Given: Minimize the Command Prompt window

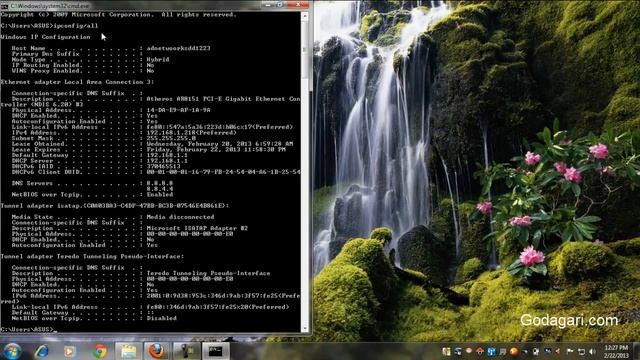Looking at the screenshot, I should click(x=268, y=5).
